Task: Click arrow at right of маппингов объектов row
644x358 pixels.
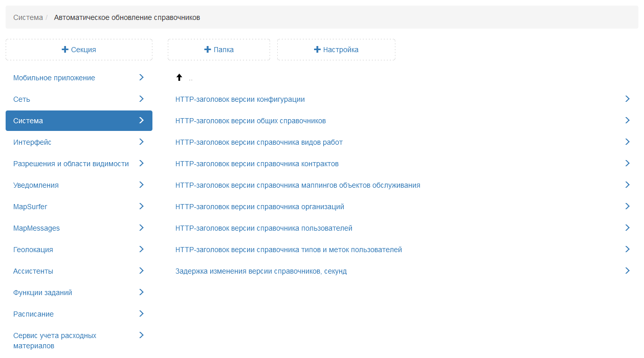Action: pyautogui.click(x=628, y=185)
